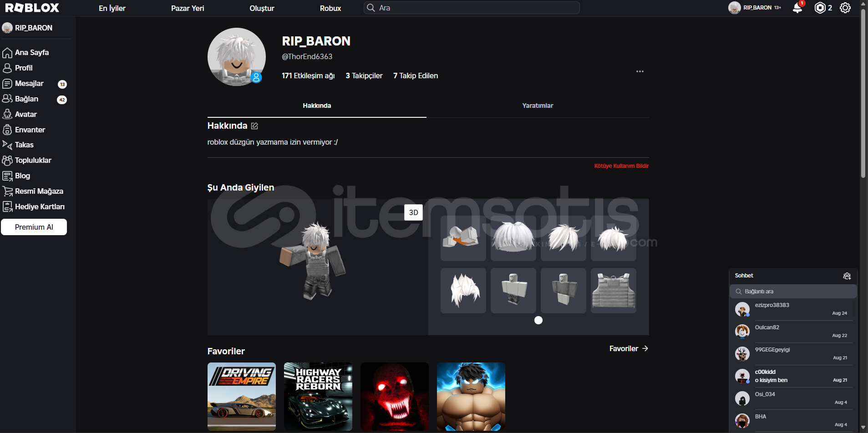This screenshot has width=868, height=433.
Task: Click the Favoriler arrow link
Action: tap(629, 348)
